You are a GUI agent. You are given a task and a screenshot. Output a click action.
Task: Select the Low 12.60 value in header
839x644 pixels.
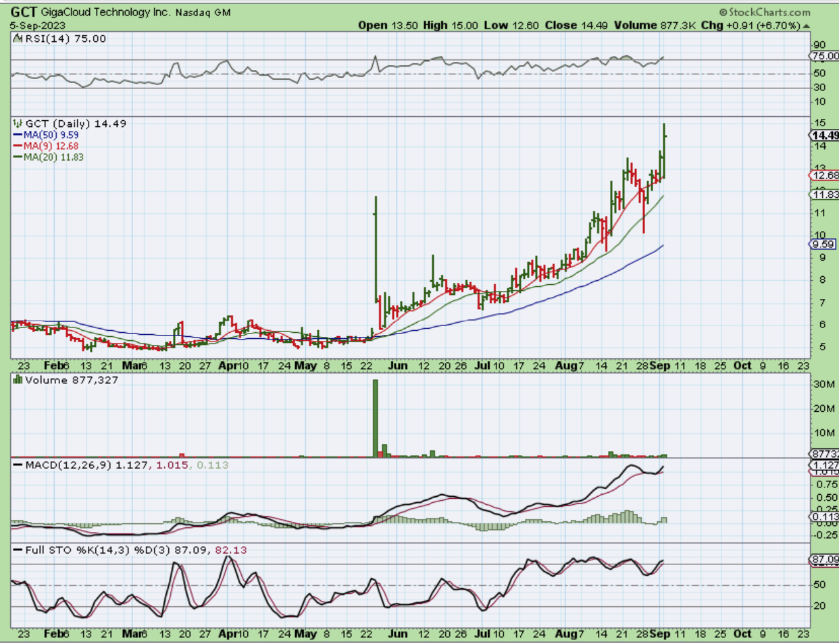coord(511,25)
